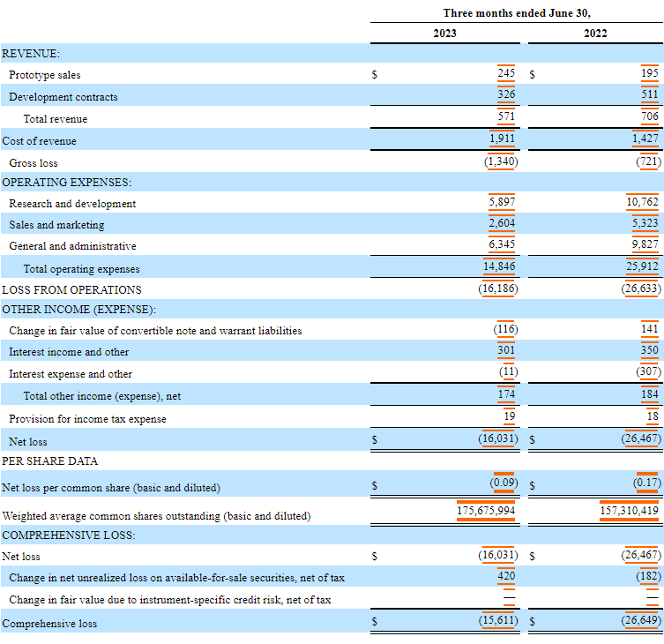
Task: Click the 'Three months ended June 30,' header
Action: (x=516, y=12)
